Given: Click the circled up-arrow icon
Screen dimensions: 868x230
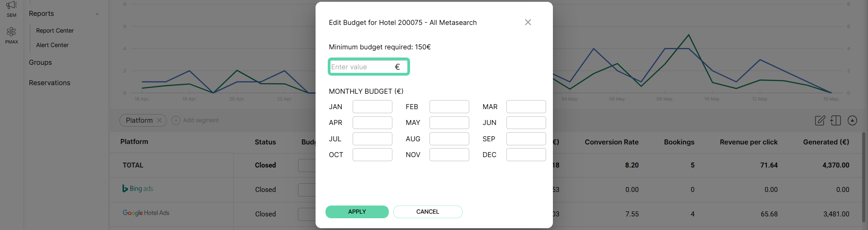Looking at the screenshot, I should [x=852, y=120].
